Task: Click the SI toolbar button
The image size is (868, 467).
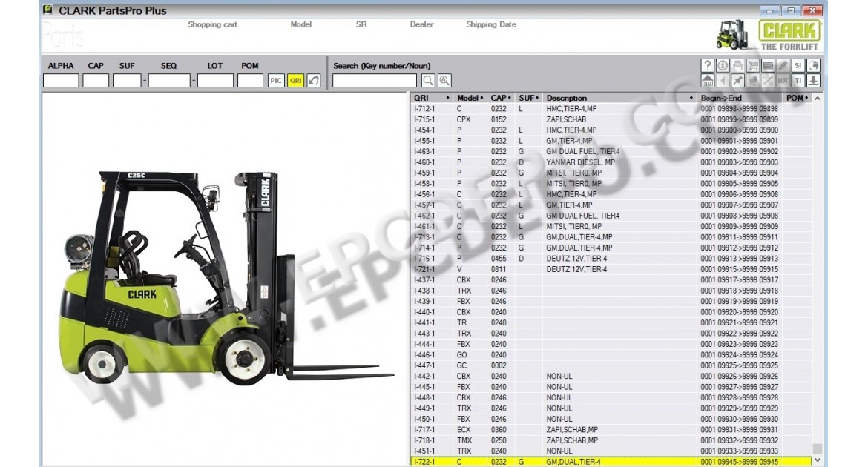Action: coord(798,65)
